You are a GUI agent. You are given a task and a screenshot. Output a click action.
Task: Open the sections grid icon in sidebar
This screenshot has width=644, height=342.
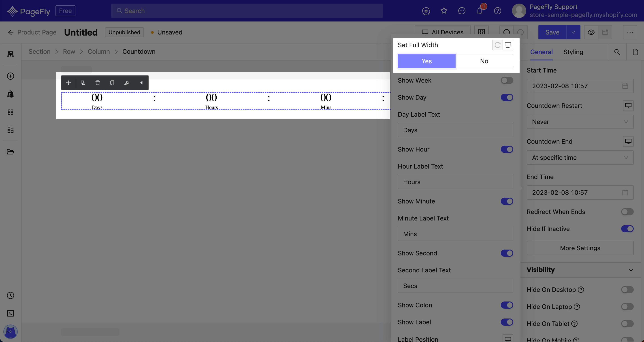tap(11, 112)
